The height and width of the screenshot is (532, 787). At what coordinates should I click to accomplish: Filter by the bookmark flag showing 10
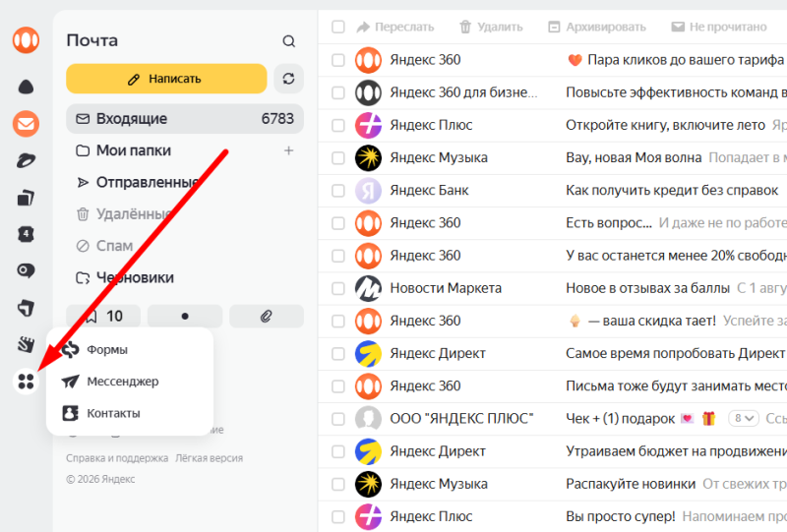click(x=103, y=316)
